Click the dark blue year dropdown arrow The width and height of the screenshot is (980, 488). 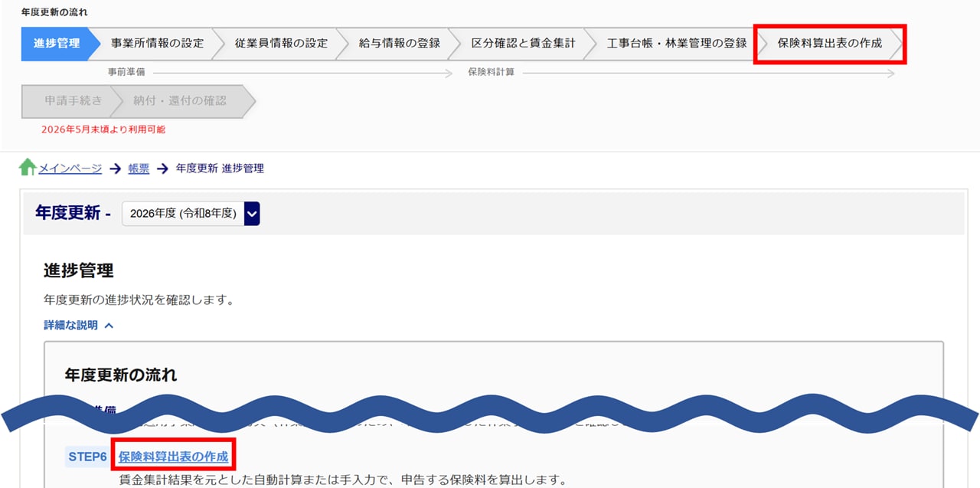(x=252, y=214)
